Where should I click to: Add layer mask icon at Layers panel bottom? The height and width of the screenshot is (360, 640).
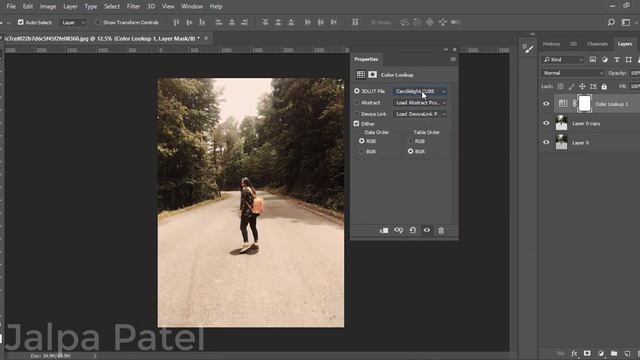(587, 353)
